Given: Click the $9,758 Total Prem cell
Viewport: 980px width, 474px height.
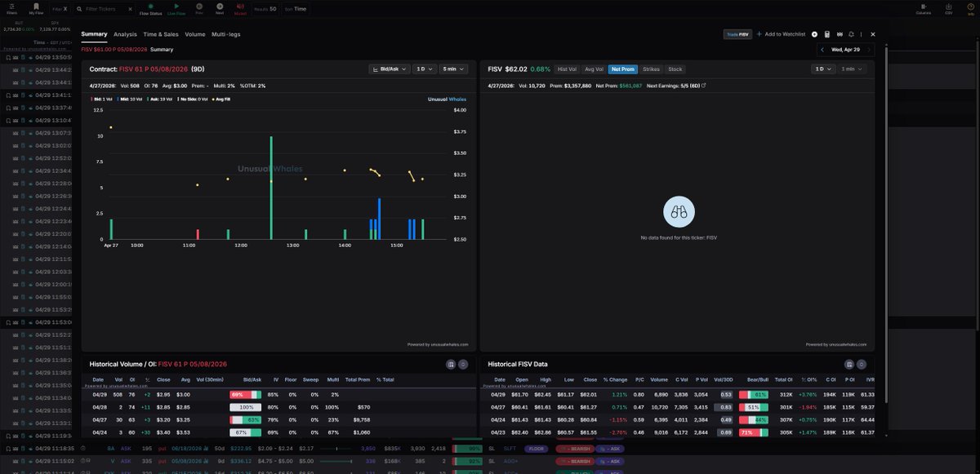Looking at the screenshot, I should (361, 419).
